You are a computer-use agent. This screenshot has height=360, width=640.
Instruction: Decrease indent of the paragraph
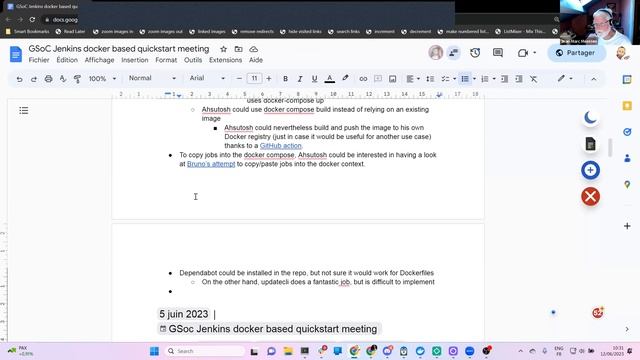pos(504,79)
